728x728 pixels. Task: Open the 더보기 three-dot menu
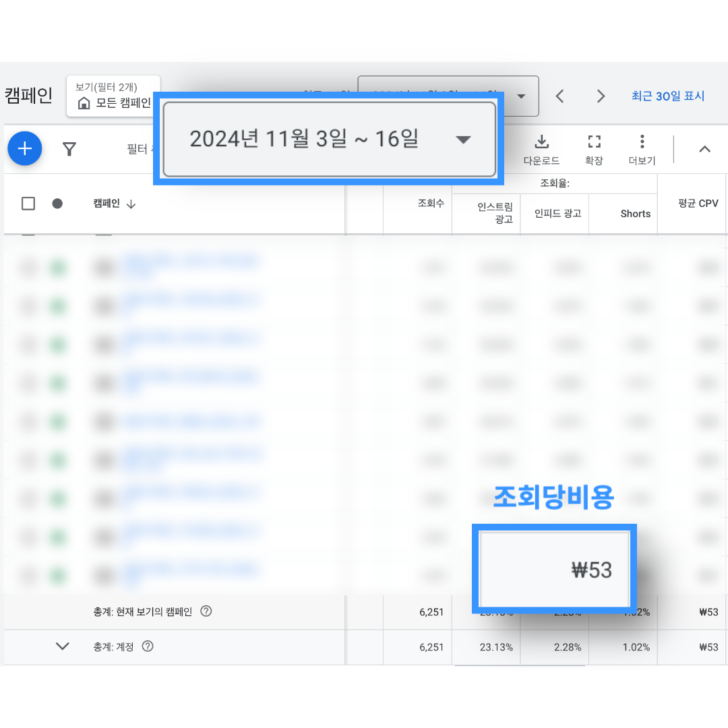[642, 141]
